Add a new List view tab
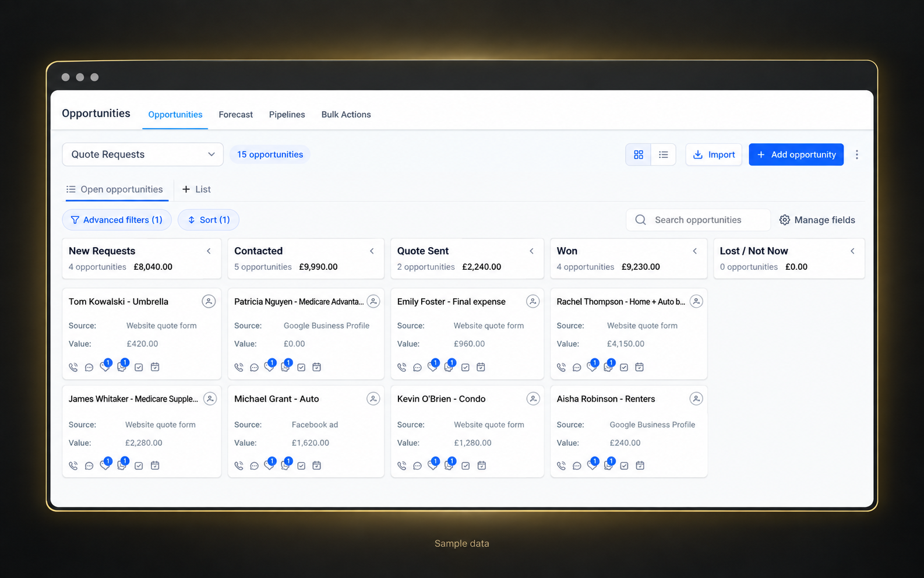Screen dimensions: 924x578 pyautogui.click(x=196, y=189)
